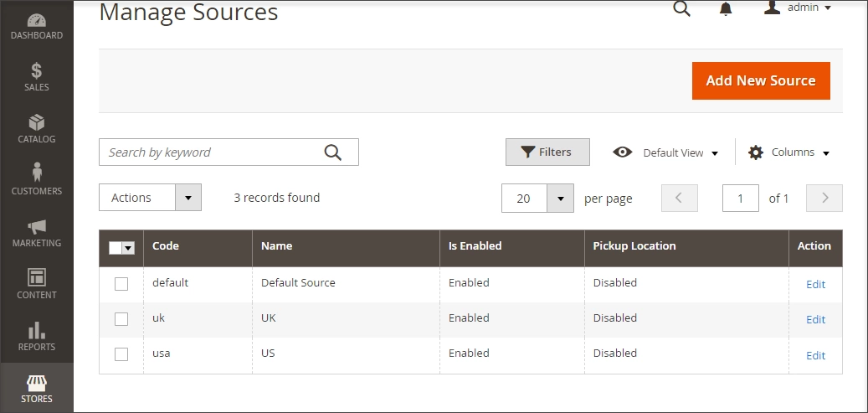Open the Stores sidebar menu
The height and width of the screenshot is (413, 868).
click(37, 388)
